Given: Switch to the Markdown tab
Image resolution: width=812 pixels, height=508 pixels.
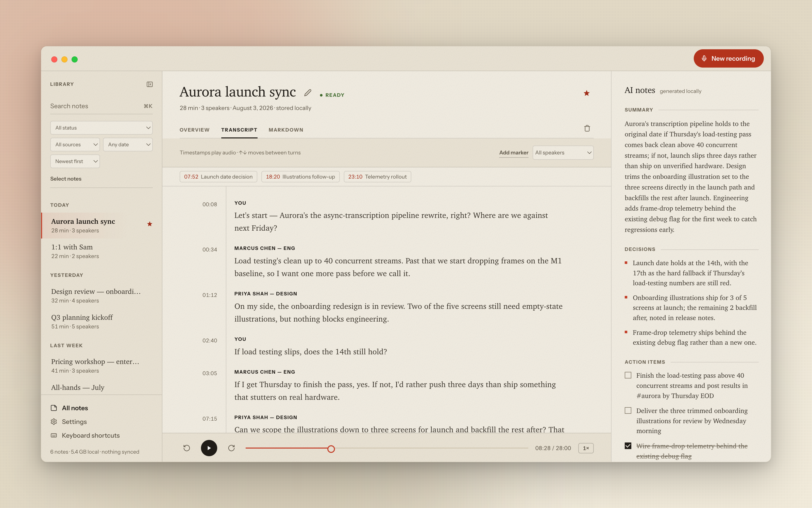Looking at the screenshot, I should (286, 130).
